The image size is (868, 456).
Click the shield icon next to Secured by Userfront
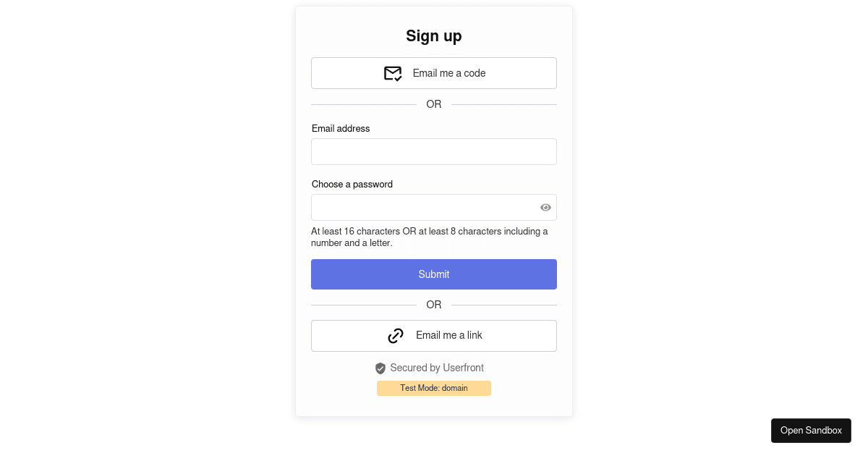(x=380, y=368)
